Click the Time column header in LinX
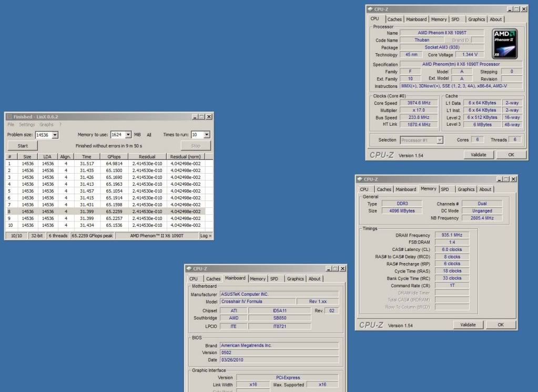Screen dimensions: 538x392 pyautogui.click(x=87, y=156)
